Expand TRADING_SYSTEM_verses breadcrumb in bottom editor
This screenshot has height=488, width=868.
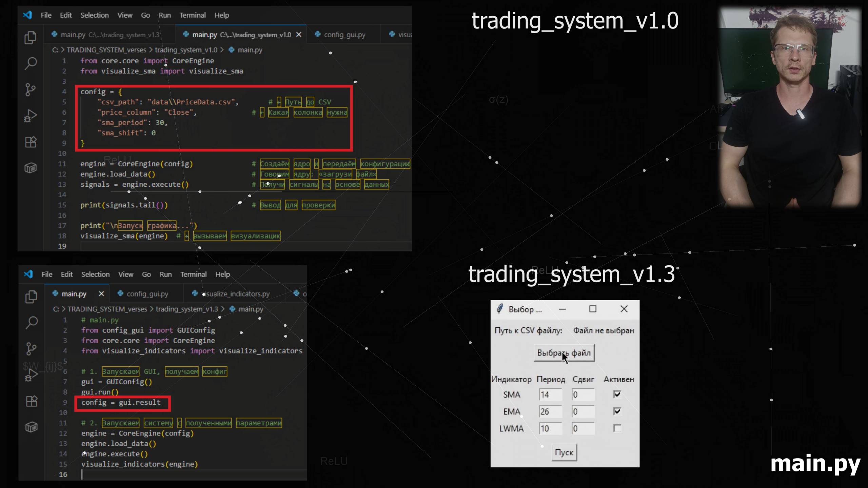click(107, 309)
